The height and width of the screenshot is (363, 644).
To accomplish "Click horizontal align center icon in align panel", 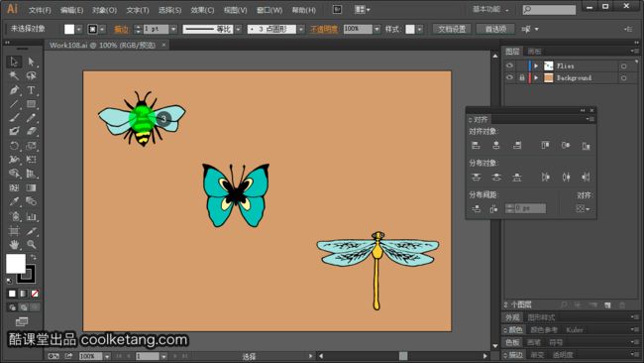I will tap(496, 145).
